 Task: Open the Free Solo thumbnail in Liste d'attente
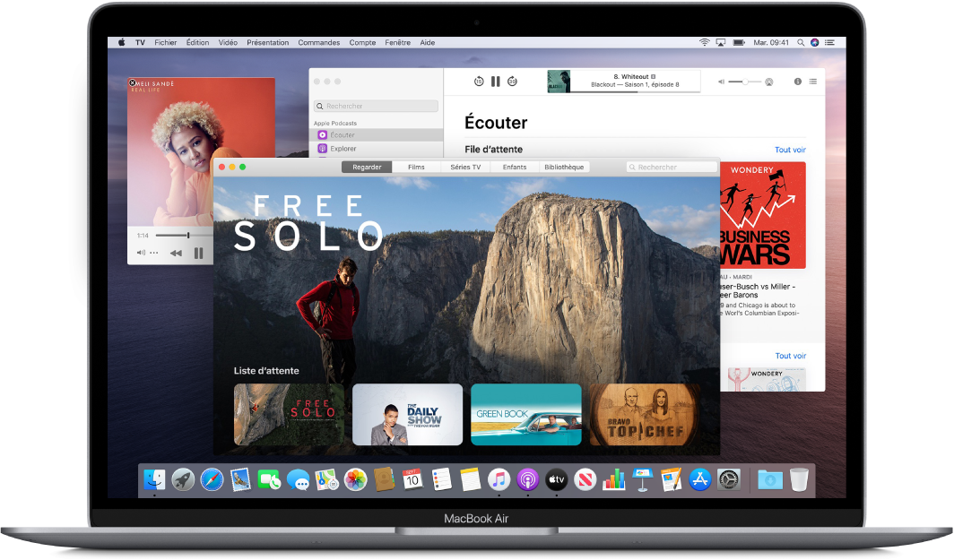[288, 414]
